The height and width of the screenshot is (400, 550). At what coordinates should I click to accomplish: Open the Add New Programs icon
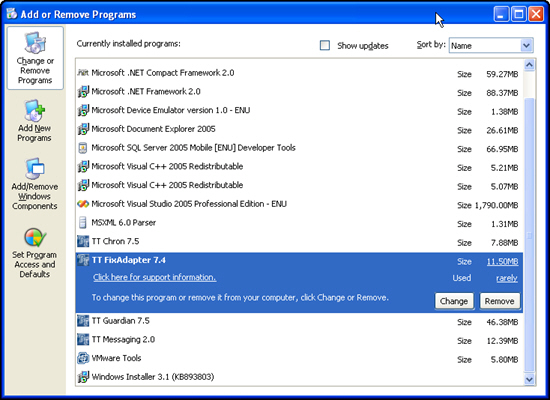click(x=34, y=110)
